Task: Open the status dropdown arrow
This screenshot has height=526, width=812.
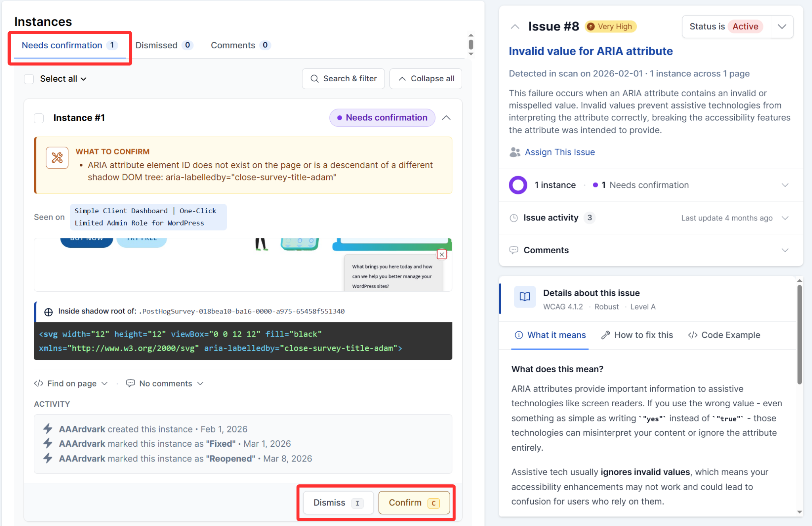Action: pos(782,27)
